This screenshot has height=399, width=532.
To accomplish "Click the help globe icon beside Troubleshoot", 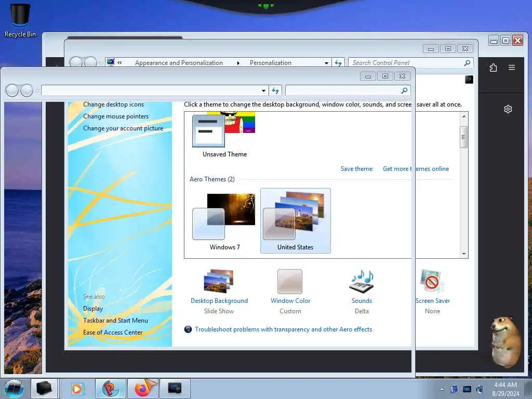I will tap(188, 329).
